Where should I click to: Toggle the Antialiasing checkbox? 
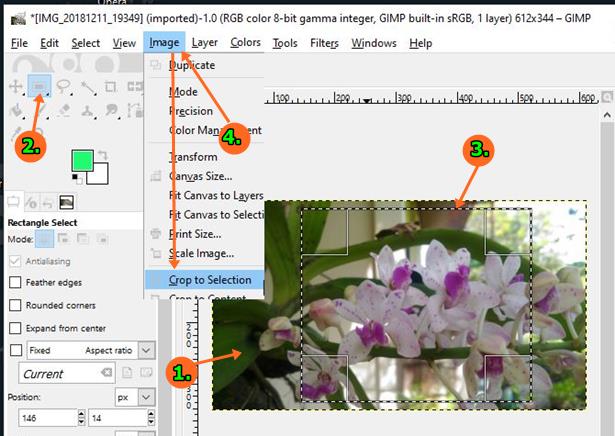[15, 261]
